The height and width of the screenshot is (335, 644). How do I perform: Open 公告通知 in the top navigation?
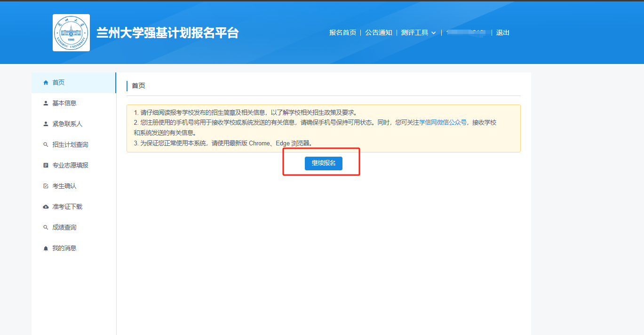[379, 32]
